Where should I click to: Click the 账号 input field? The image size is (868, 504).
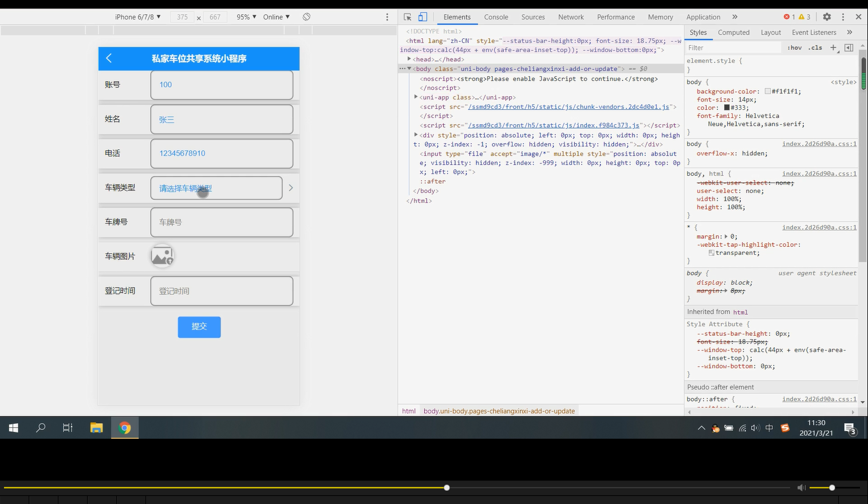(x=222, y=85)
